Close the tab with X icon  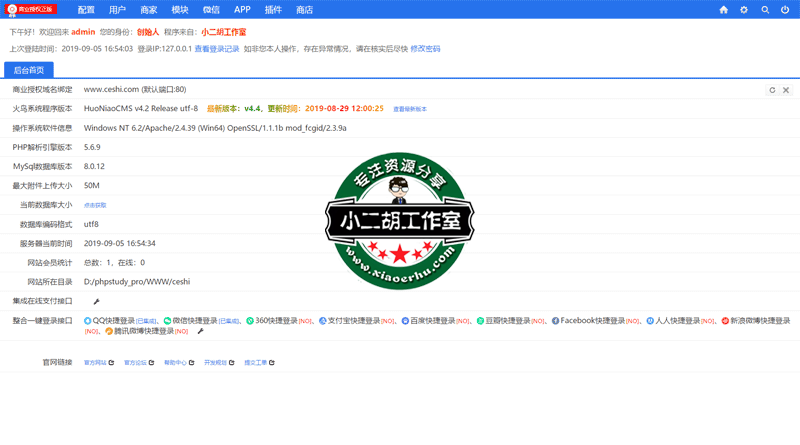pyautogui.click(x=786, y=90)
